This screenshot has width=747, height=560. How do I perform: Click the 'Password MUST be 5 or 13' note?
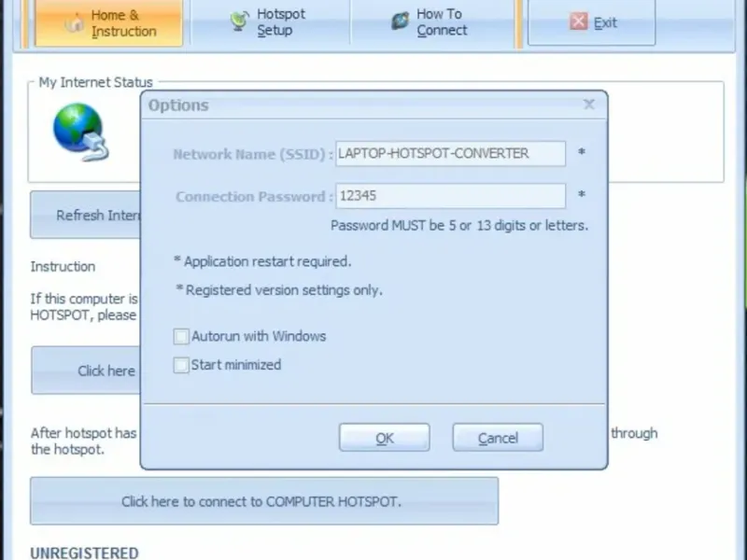[459, 225]
